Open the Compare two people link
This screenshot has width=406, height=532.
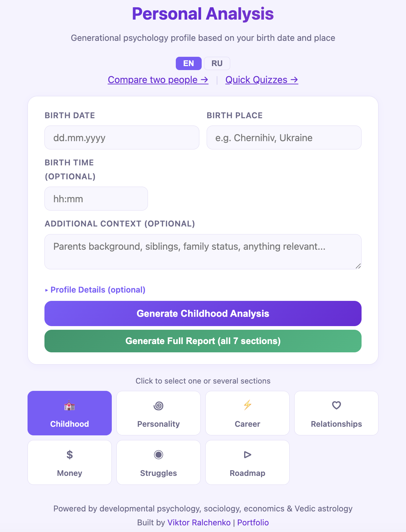coord(158,80)
